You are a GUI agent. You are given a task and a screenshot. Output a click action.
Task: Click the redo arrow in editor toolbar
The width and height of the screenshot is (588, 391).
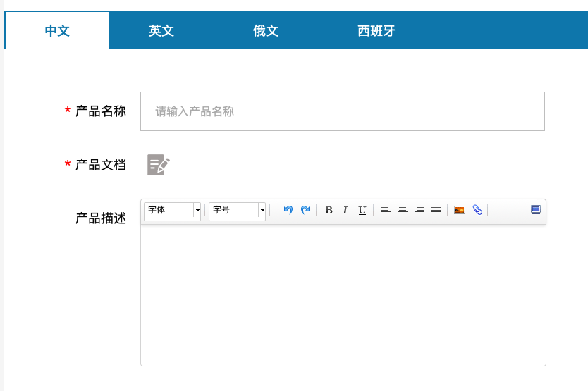305,210
